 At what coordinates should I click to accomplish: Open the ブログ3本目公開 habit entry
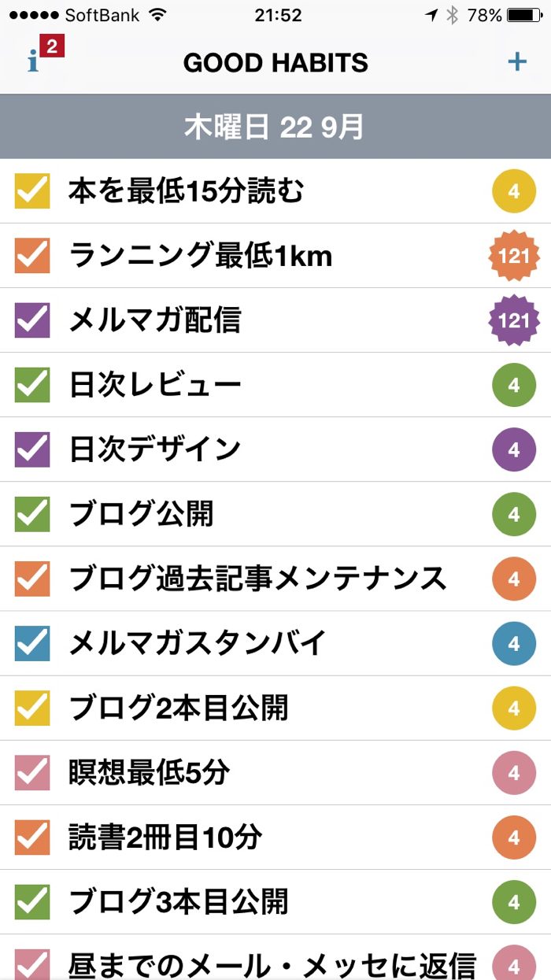(x=179, y=901)
